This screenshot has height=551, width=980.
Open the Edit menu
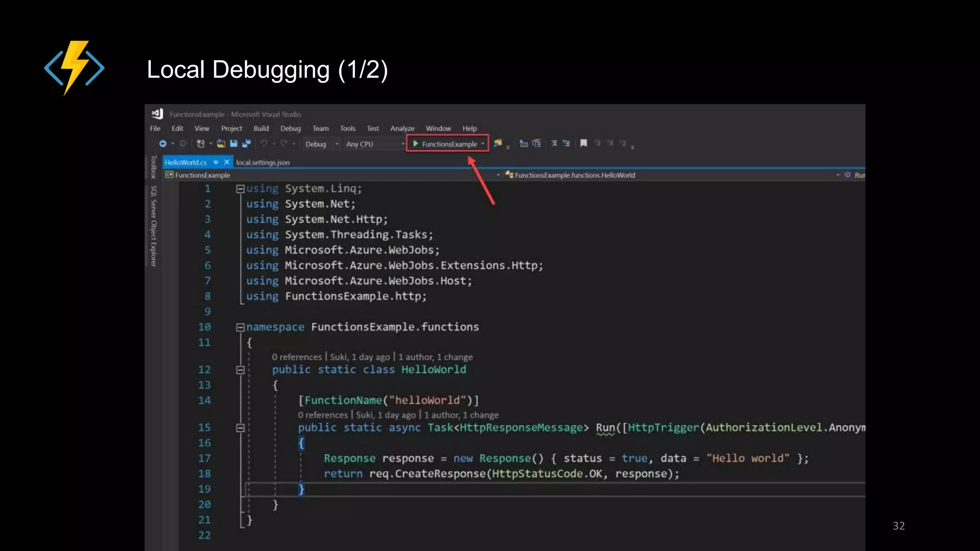(x=177, y=128)
